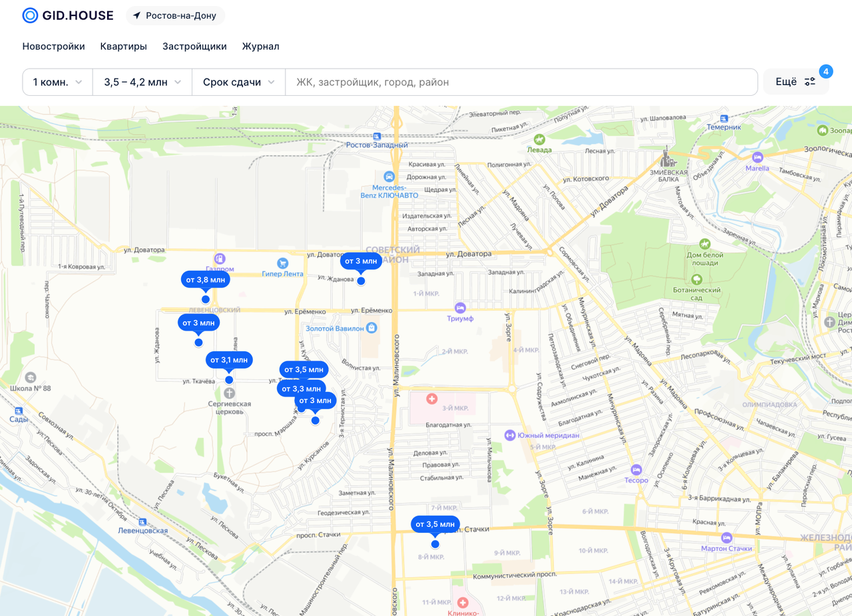Click the Гипер Лента shopping cart icon
The image size is (852, 616).
coord(283,263)
